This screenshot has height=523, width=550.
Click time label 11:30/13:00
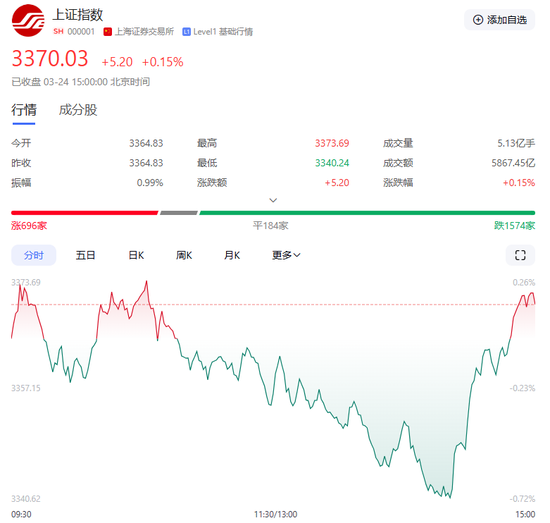(x=276, y=515)
